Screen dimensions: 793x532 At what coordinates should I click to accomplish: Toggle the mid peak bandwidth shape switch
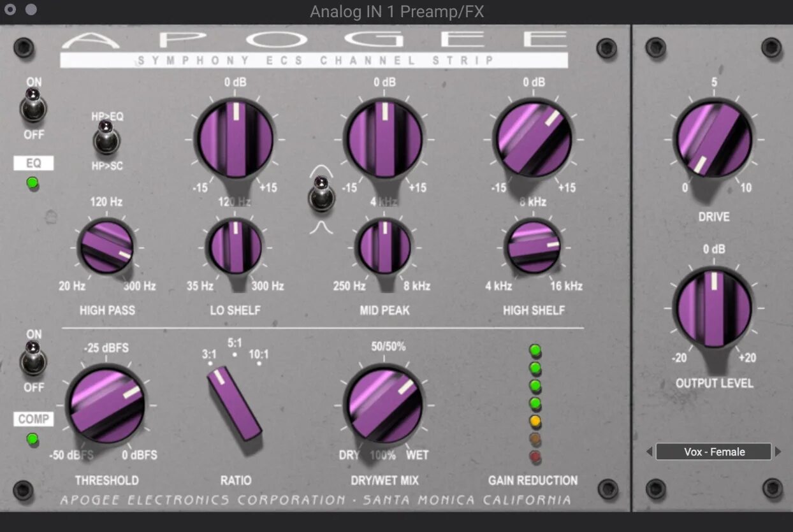click(321, 194)
